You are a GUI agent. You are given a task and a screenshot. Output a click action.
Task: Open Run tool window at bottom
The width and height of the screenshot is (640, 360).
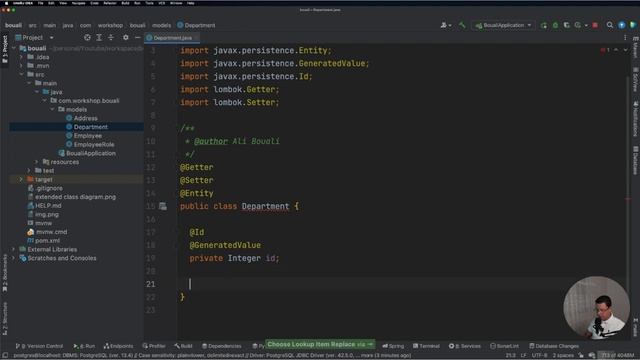[x=84, y=346]
